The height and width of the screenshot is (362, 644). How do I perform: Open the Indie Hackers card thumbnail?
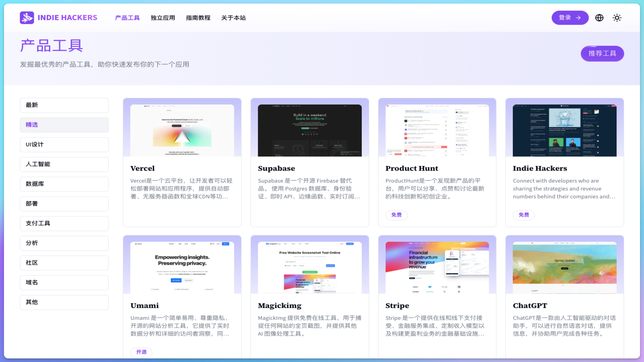[565, 130]
